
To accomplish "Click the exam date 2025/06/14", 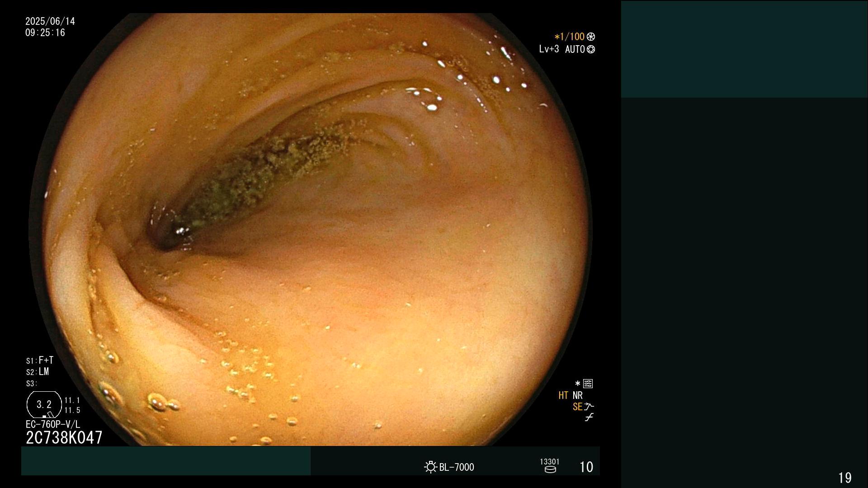I will [50, 21].
